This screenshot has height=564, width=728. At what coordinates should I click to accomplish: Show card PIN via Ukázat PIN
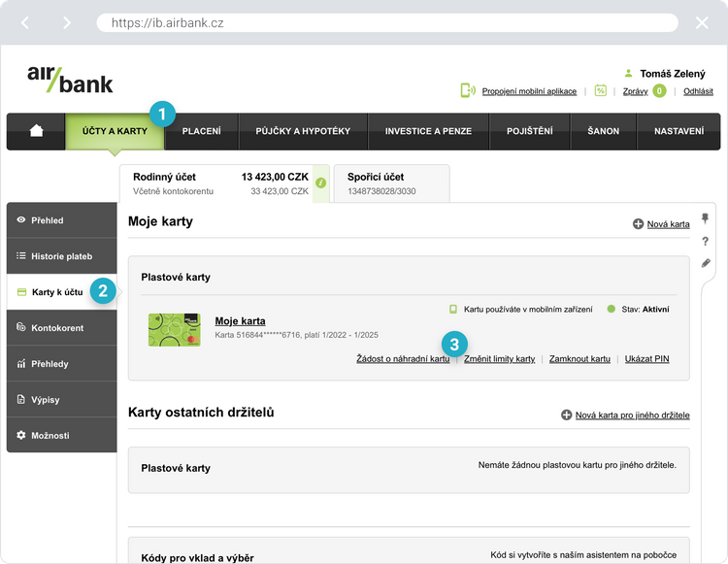646,359
